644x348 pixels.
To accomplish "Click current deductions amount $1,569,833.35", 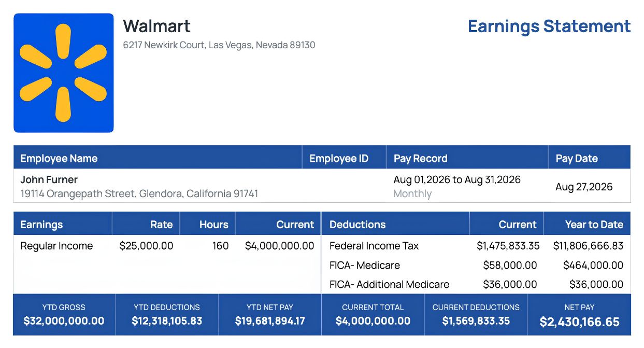I will tap(476, 321).
